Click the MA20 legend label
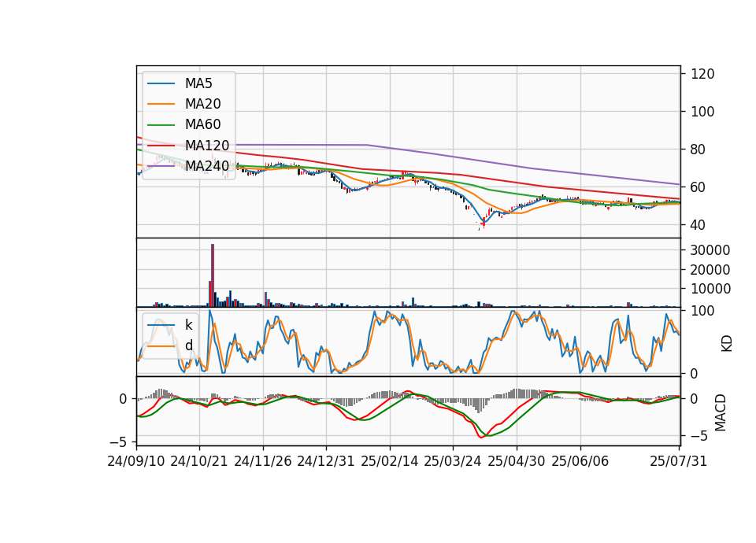756x543 pixels. pos(202,104)
